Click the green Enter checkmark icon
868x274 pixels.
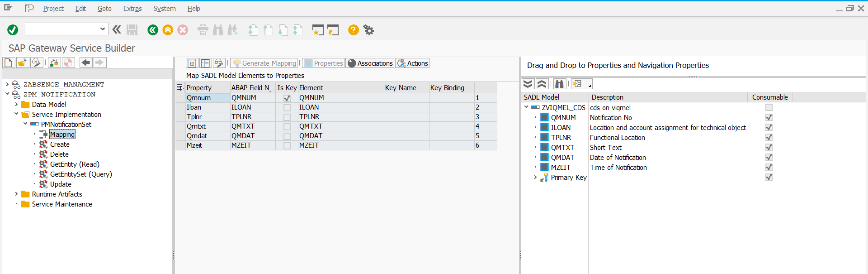pyautogui.click(x=13, y=30)
